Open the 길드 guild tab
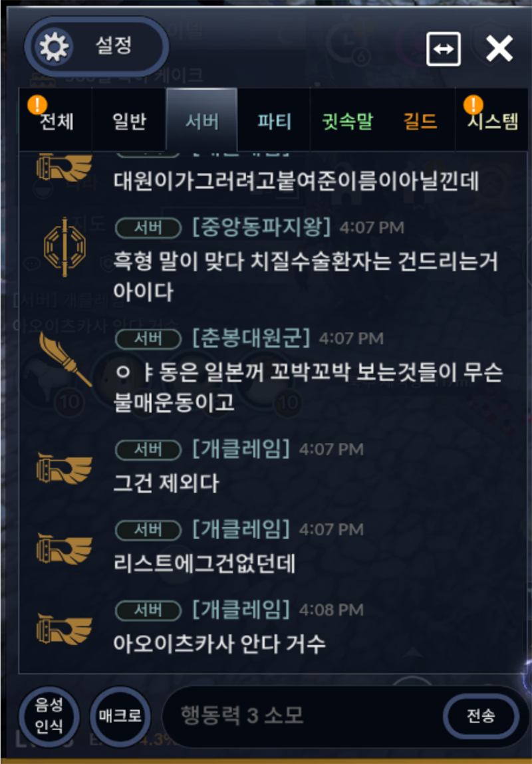This screenshot has width=532, height=764. (420, 120)
